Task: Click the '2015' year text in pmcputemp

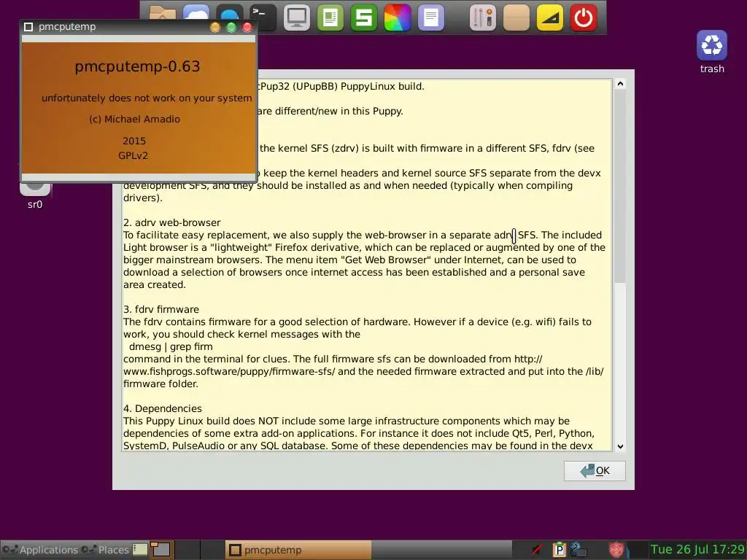Action: [134, 141]
